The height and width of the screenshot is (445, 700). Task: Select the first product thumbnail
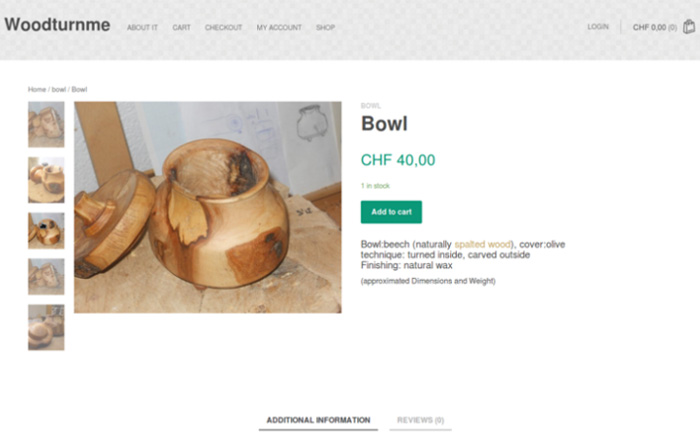pyautogui.click(x=46, y=125)
